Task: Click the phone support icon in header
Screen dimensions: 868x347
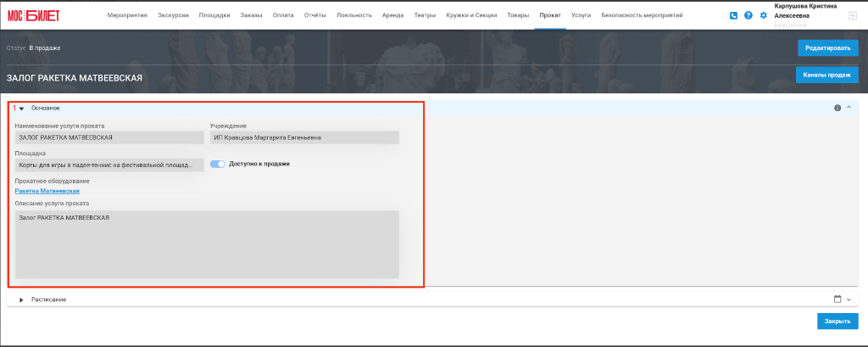Action: click(733, 15)
